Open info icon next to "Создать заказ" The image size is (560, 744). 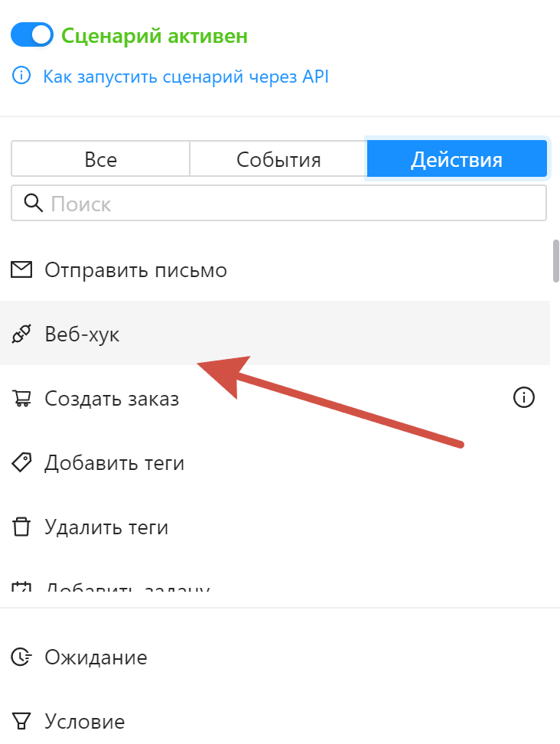524,397
